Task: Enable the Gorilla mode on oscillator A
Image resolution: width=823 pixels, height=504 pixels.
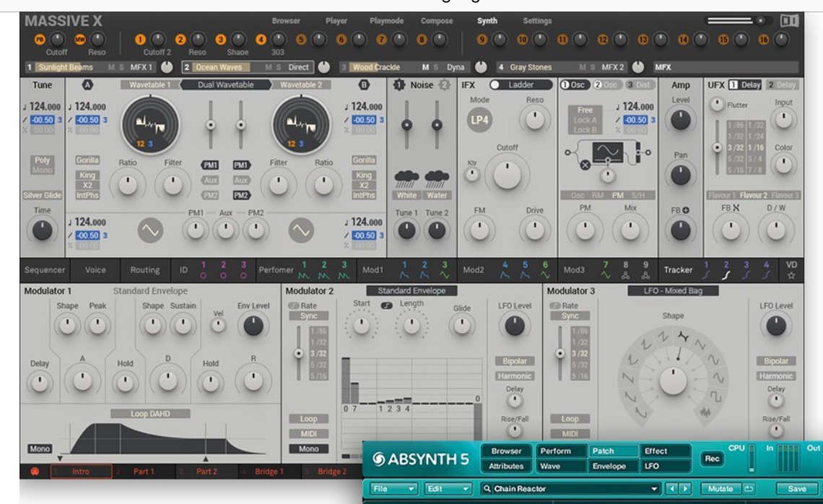Action: click(x=87, y=160)
